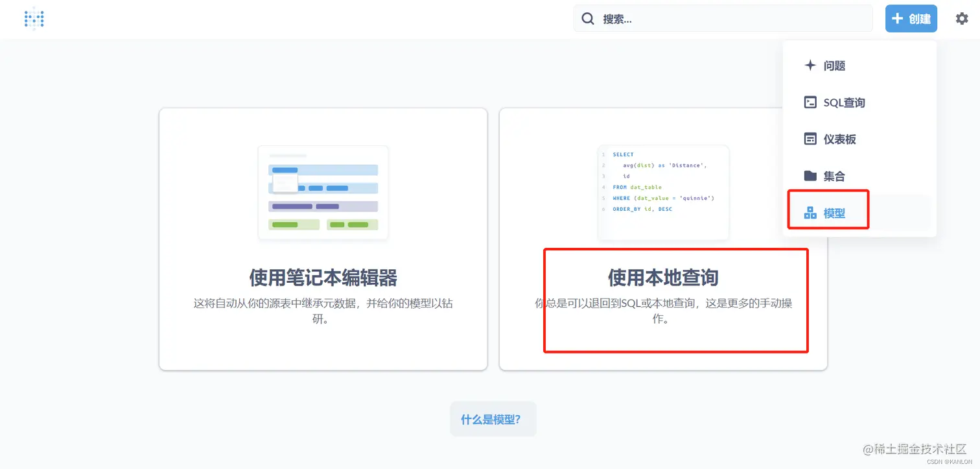Click the 模型 model icon in menu
Viewport: 980px width, 469px height.
pyautogui.click(x=810, y=212)
